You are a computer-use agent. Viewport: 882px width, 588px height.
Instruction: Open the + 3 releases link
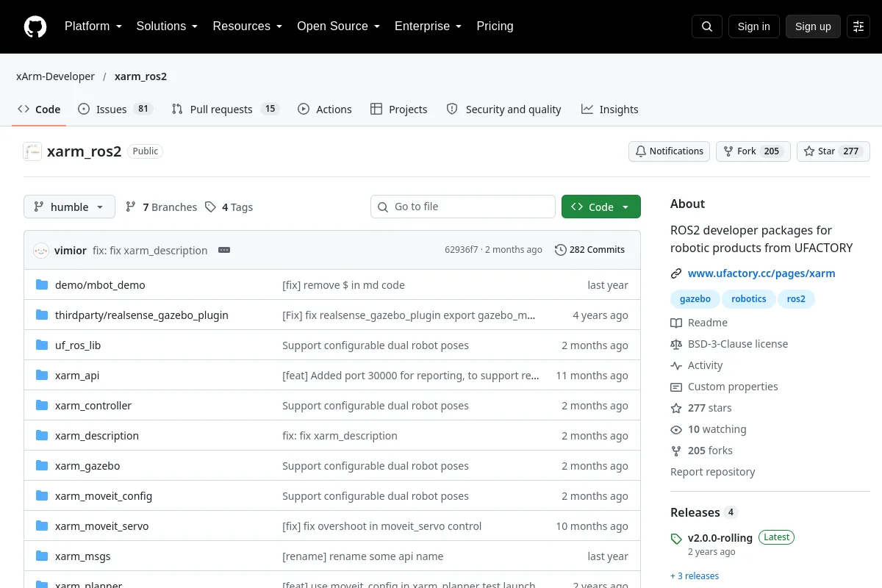(x=695, y=576)
